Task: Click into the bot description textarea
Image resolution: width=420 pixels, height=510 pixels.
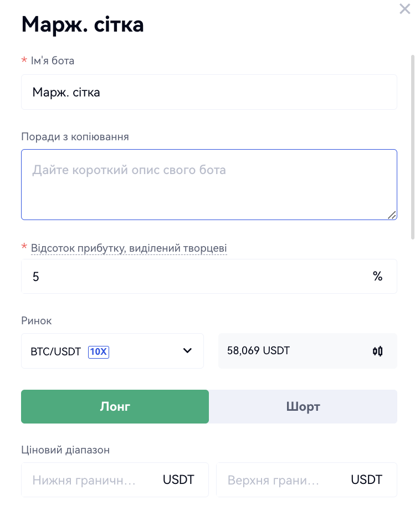Action: coord(209,185)
